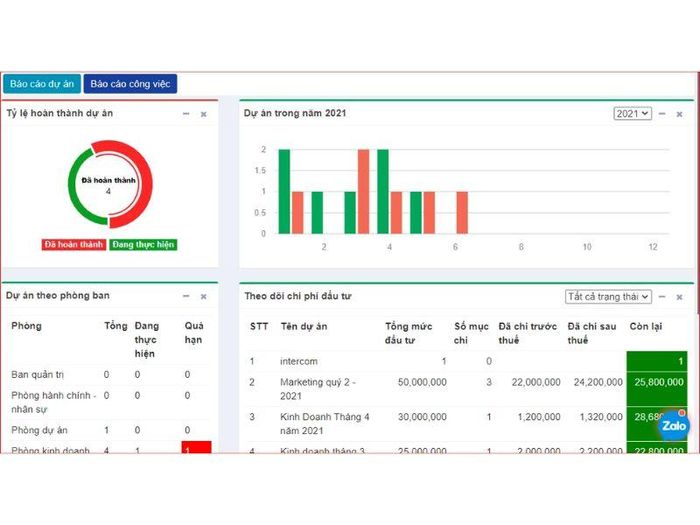This screenshot has width=700, height=525.
Task: Toggle the Đã hoàn thành legend item
Action: pyautogui.click(x=74, y=244)
